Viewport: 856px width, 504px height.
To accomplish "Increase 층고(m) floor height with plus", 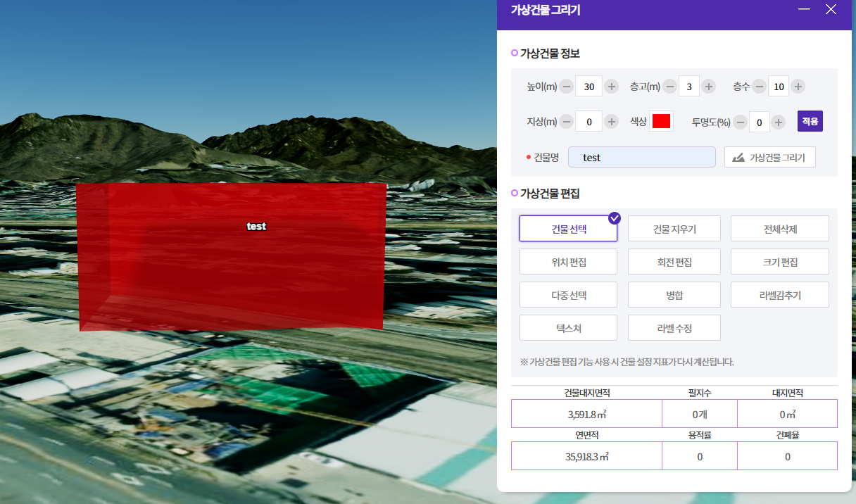I will click(709, 87).
